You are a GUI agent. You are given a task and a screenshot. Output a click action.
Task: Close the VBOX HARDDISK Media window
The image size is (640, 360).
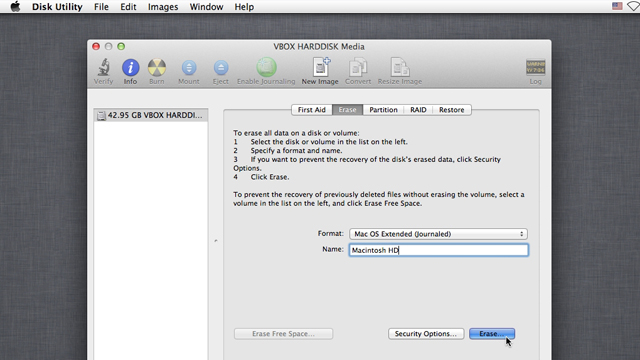[x=96, y=47]
